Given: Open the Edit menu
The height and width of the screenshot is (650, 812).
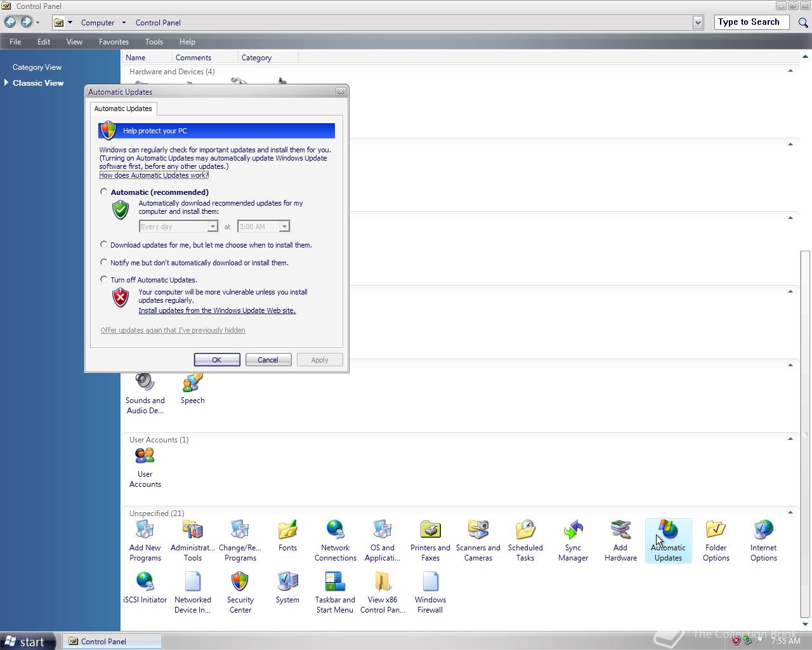Looking at the screenshot, I should [44, 41].
